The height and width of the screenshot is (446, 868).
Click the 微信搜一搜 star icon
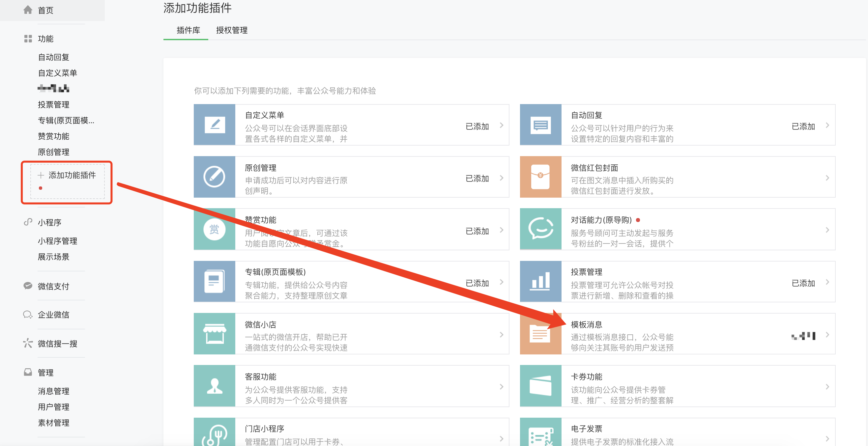pyautogui.click(x=28, y=343)
